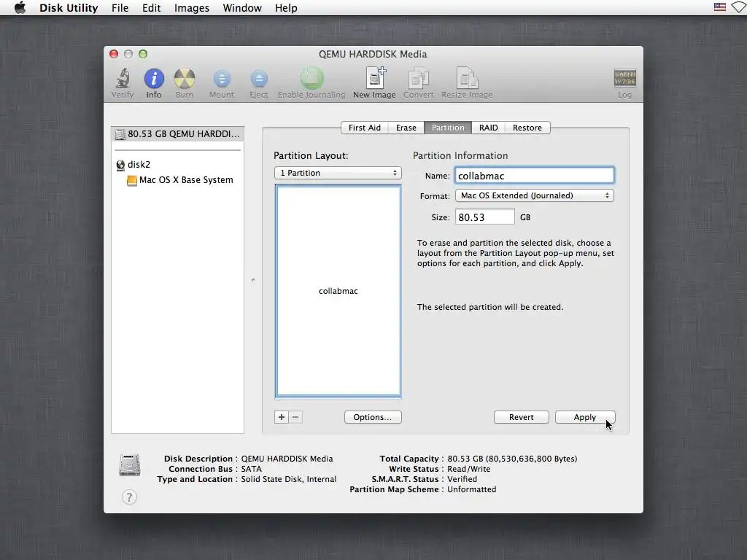Switch to the First Aid tab

pyautogui.click(x=365, y=128)
